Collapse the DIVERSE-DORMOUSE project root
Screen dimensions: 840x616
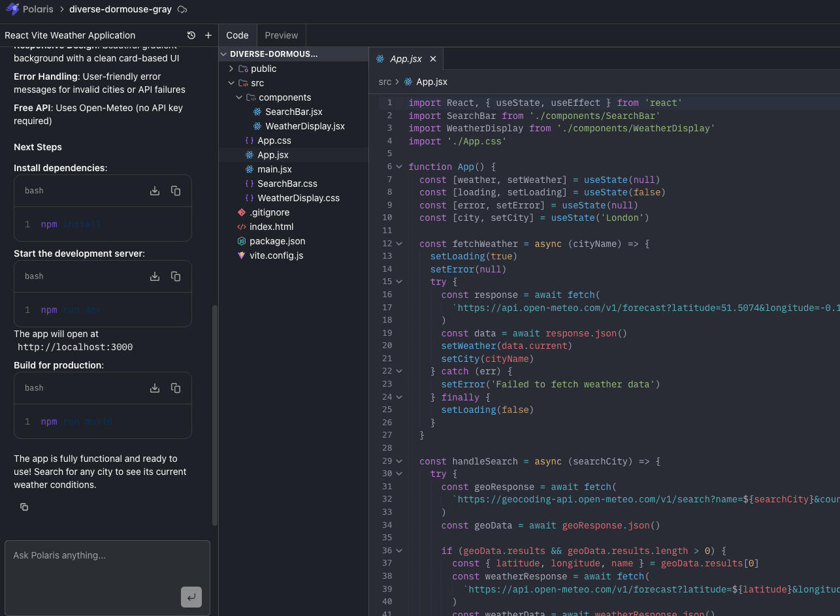(224, 54)
